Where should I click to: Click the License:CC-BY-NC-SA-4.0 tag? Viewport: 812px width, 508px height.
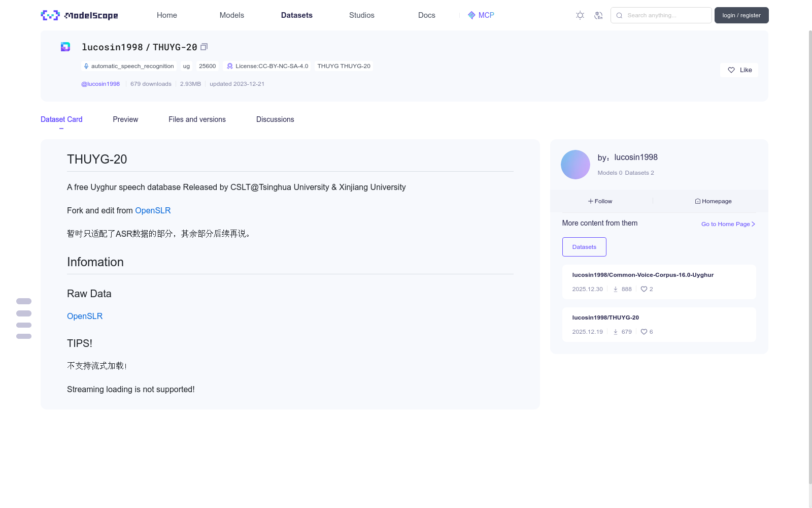tap(267, 66)
